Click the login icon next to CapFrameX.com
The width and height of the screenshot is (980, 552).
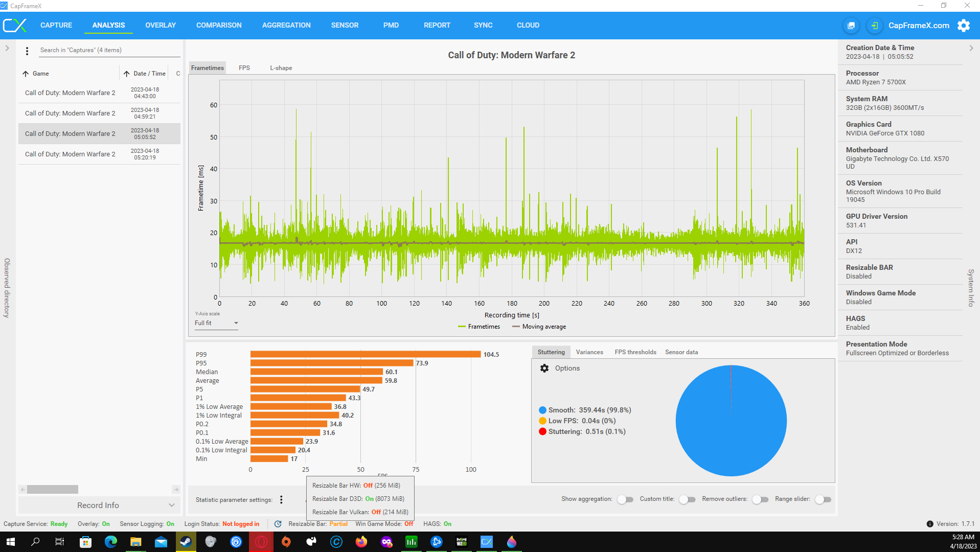pos(875,26)
